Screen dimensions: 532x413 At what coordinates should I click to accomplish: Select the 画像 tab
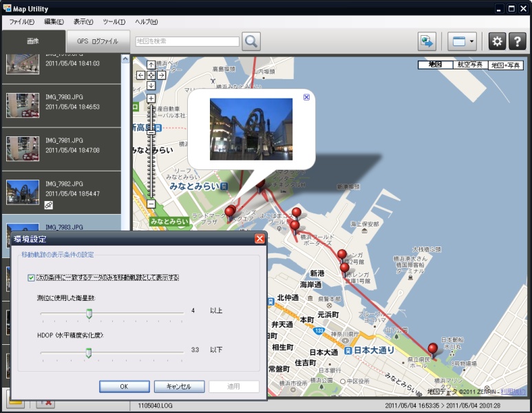[x=33, y=41]
